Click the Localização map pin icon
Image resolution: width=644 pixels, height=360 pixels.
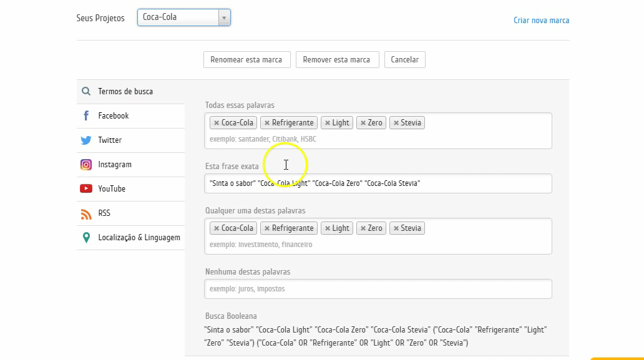[x=86, y=238]
